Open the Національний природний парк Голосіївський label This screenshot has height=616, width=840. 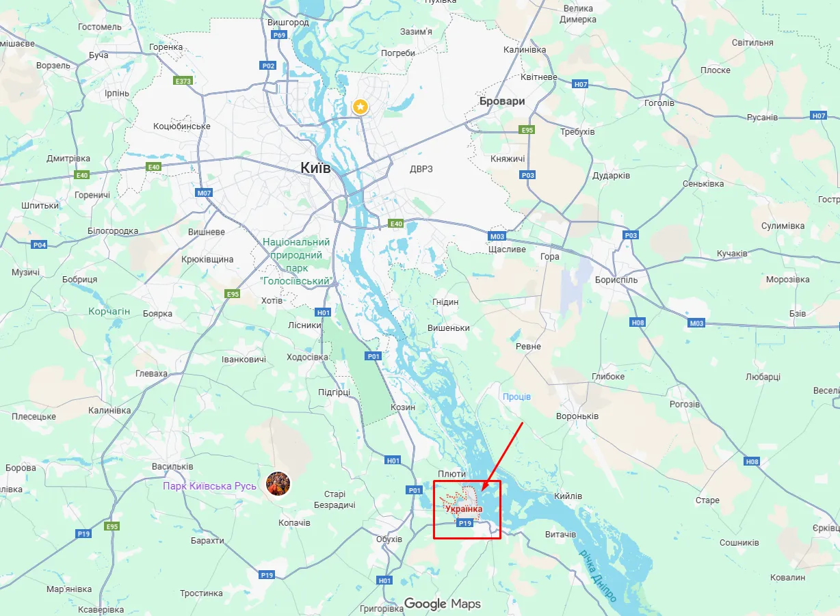click(x=296, y=262)
